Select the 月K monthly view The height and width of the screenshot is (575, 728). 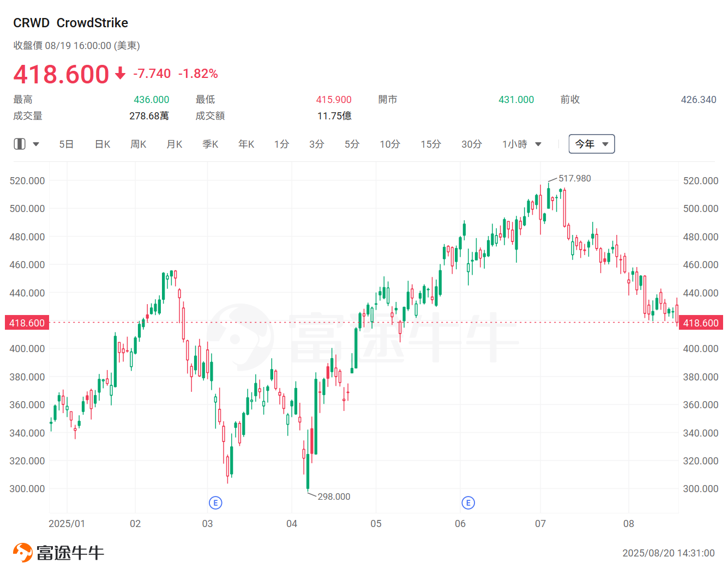pos(174,144)
